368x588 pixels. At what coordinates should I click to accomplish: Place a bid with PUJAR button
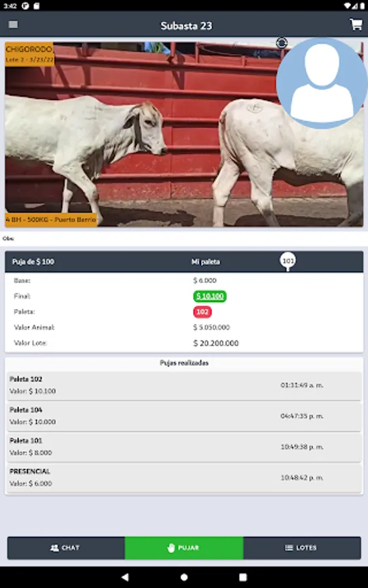184,548
